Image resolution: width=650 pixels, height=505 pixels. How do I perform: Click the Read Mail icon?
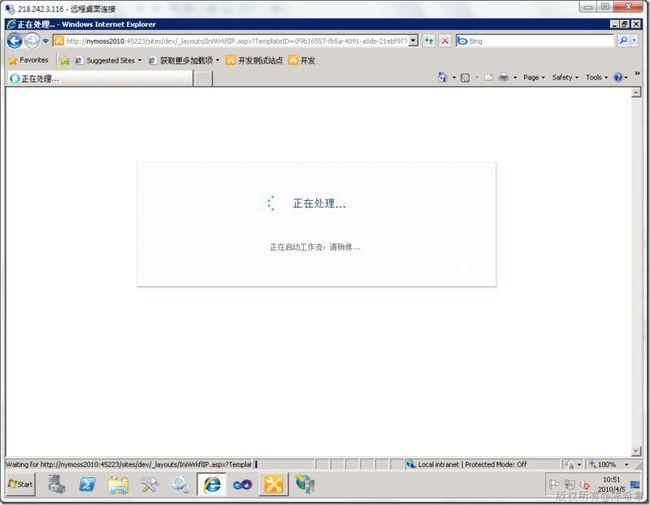point(489,78)
